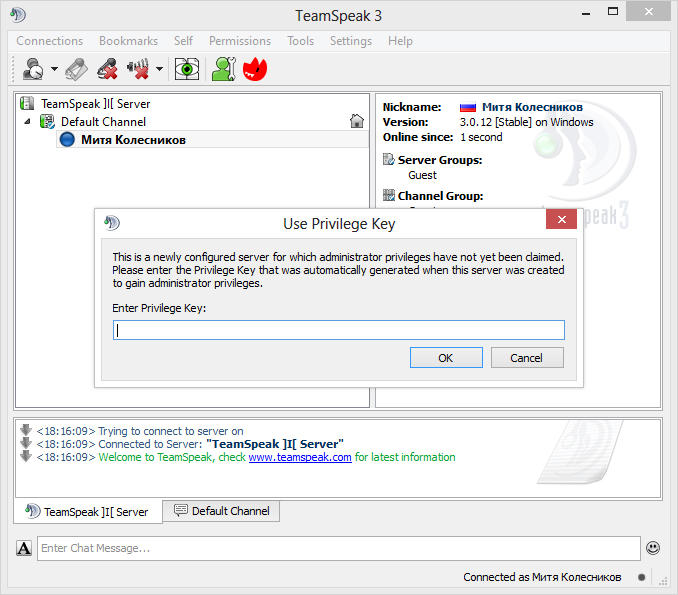
Task: Click the Nickname Митя Колесников in info panel
Action: tap(532, 107)
